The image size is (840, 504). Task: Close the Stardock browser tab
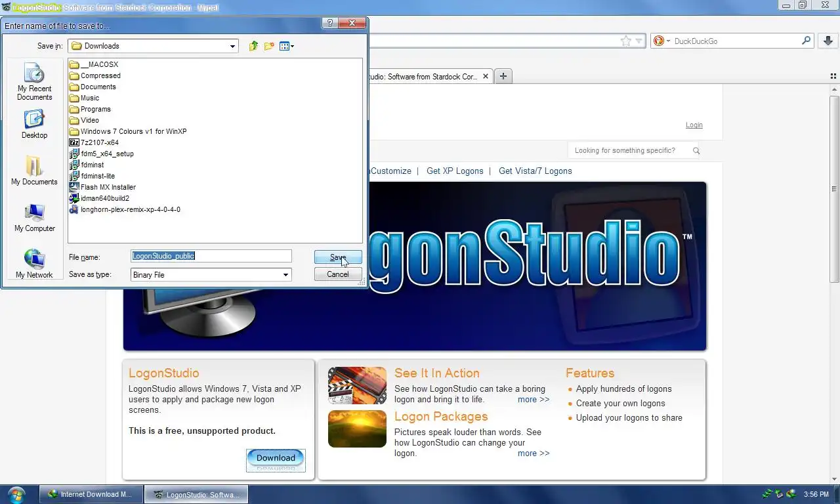[x=486, y=76]
